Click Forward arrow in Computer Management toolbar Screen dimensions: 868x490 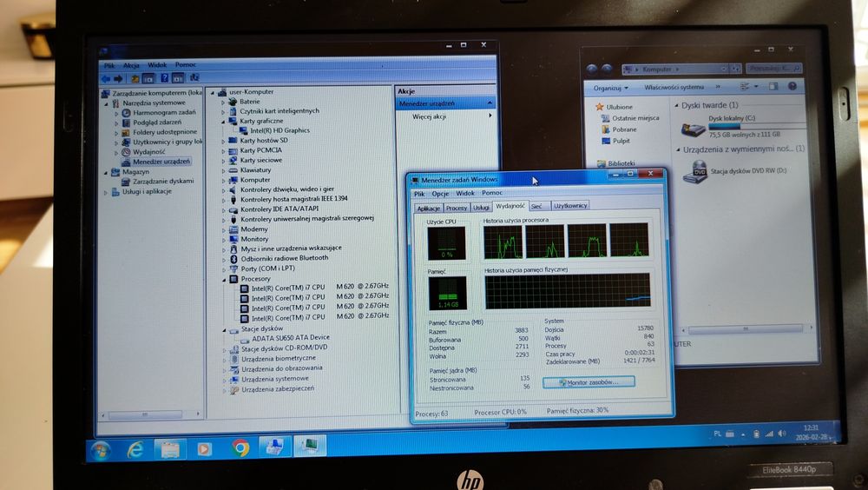(117, 79)
